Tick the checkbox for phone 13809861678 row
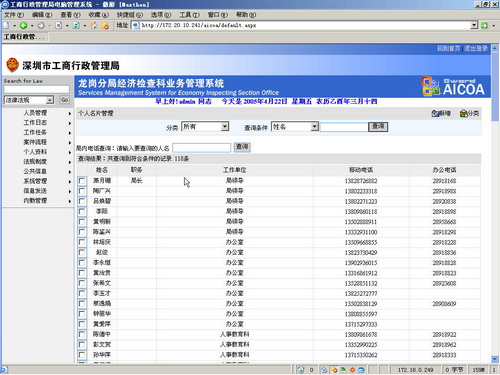500x375 pixels. 82,334
